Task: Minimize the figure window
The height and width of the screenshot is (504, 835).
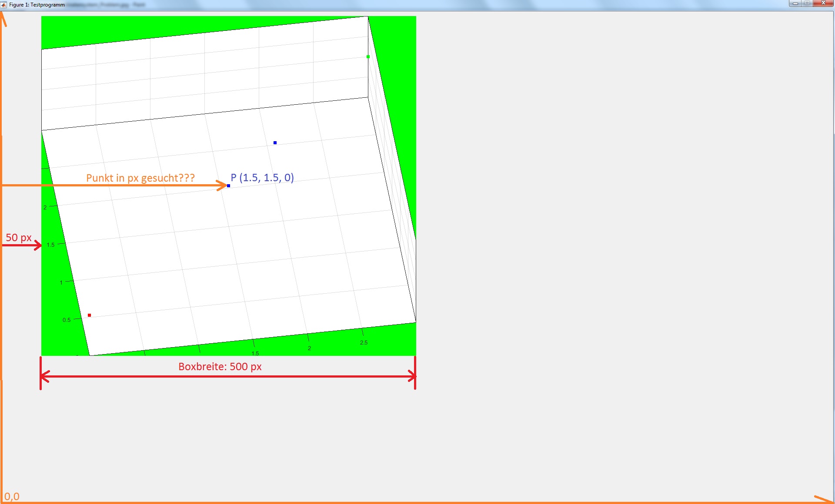Action: pos(795,3)
